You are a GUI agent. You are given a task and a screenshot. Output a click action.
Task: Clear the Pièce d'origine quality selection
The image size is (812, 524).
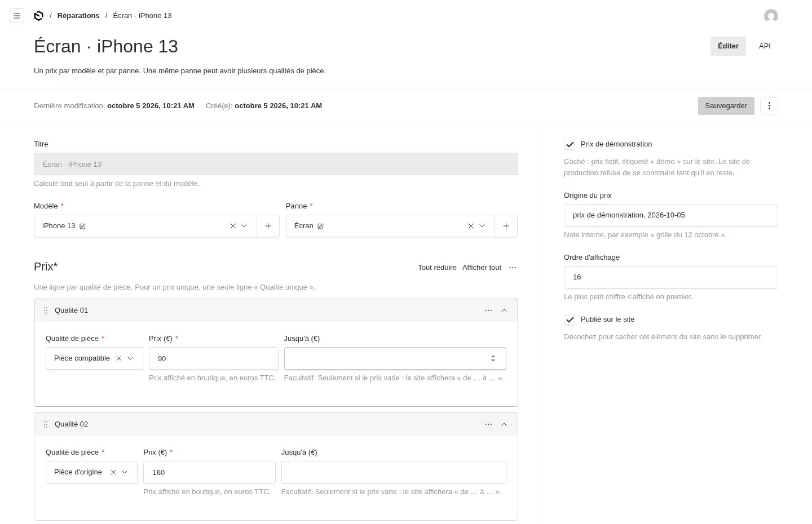(113, 472)
